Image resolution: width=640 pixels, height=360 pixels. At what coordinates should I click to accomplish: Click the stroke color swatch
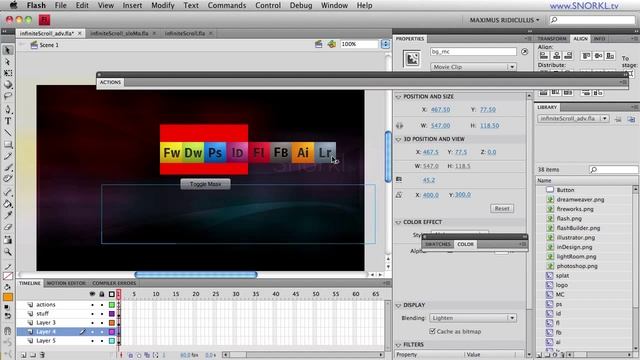tap(7, 276)
